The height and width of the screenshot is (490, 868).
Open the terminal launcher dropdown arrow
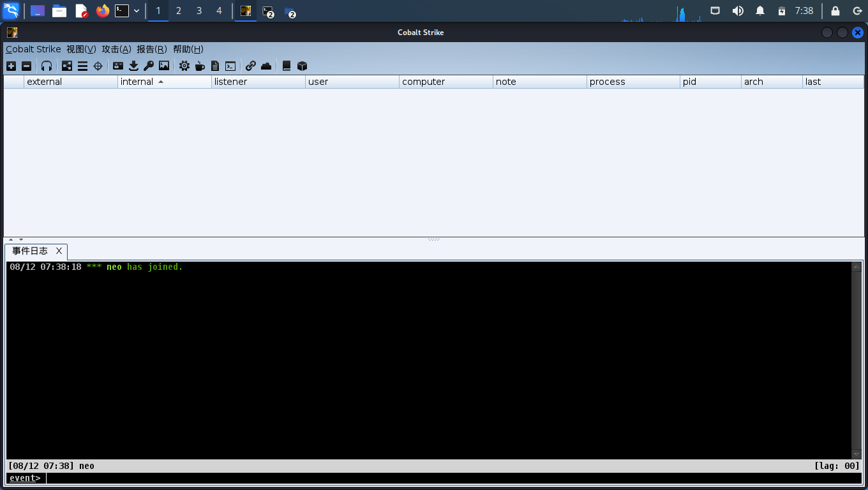click(137, 11)
